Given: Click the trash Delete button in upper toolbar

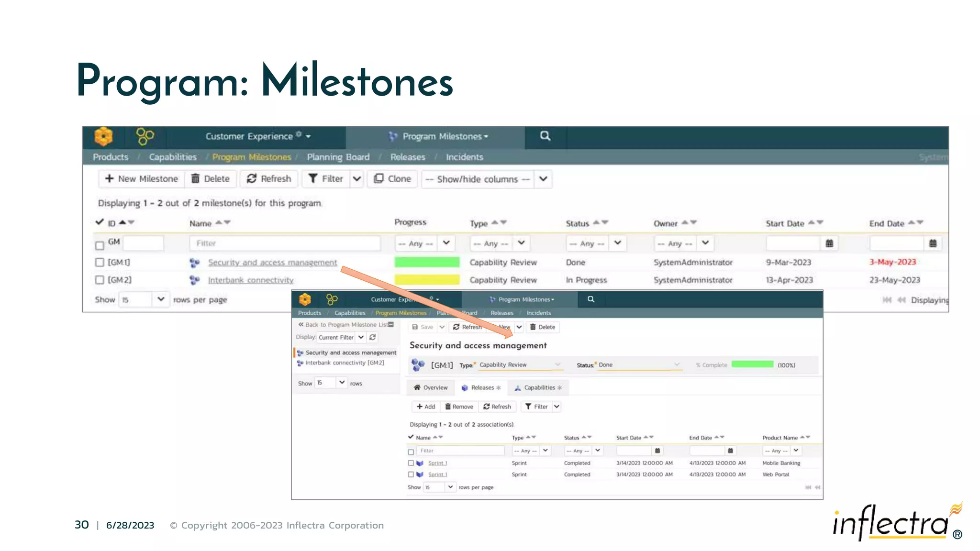Looking at the screenshot, I should (211, 179).
